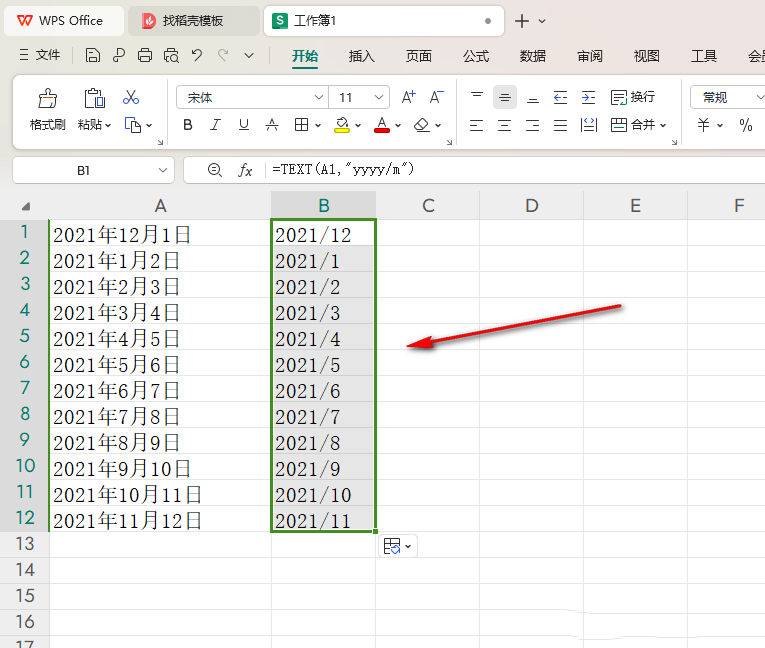Open Print Preview from quick toolbar
The width and height of the screenshot is (765, 648).
[x=171, y=55]
